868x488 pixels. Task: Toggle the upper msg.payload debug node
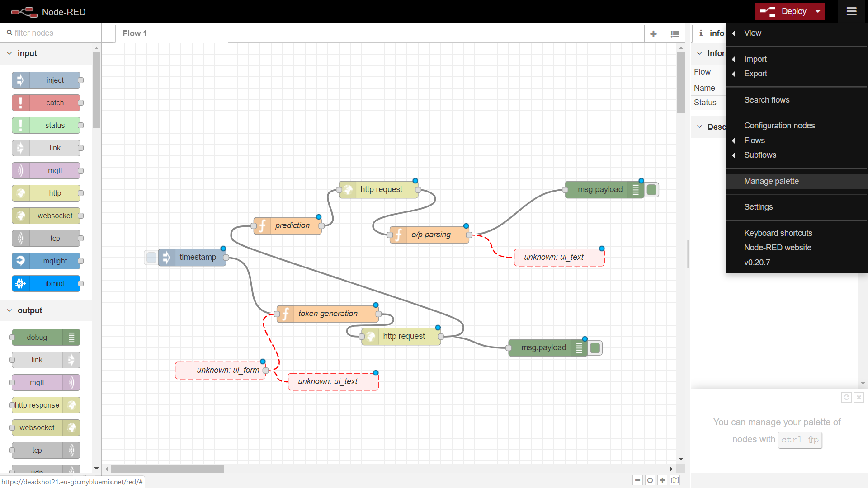pos(651,190)
